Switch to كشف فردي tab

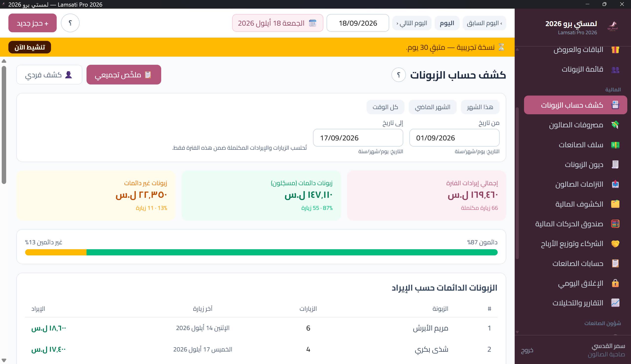[49, 75]
